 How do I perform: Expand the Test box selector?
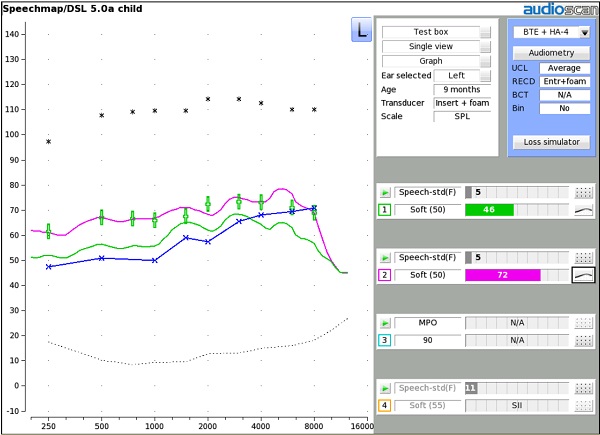tap(486, 32)
